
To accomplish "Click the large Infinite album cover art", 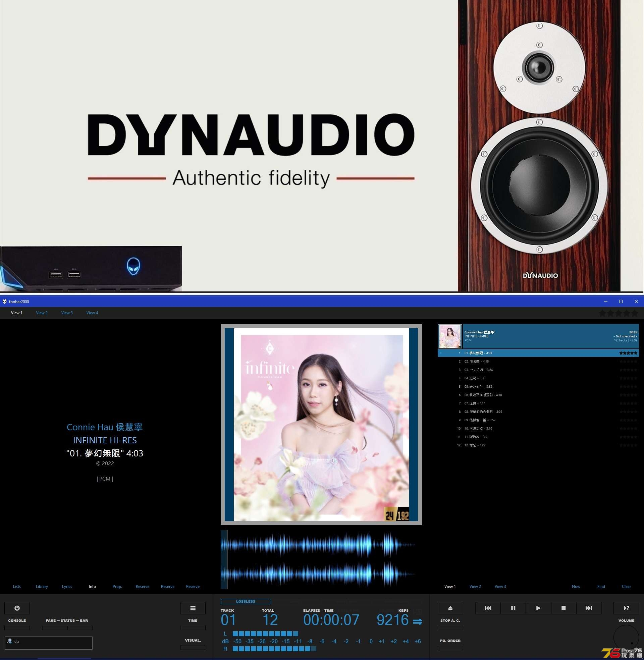I will [x=321, y=424].
